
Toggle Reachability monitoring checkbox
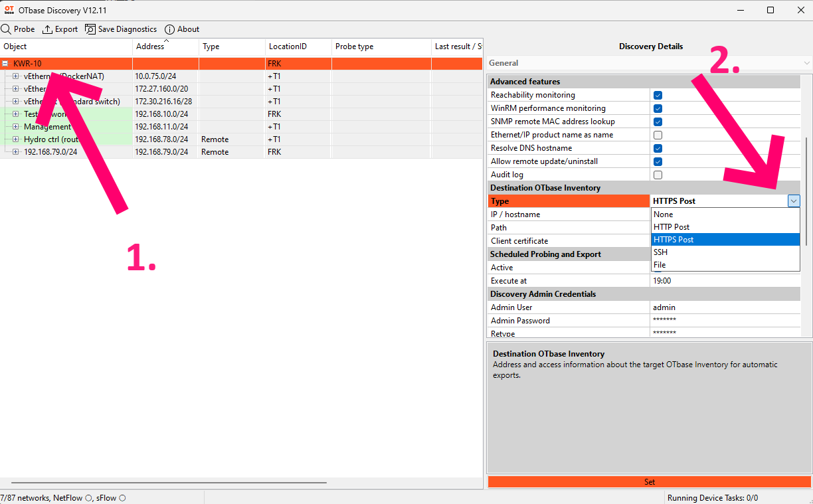[x=658, y=95]
